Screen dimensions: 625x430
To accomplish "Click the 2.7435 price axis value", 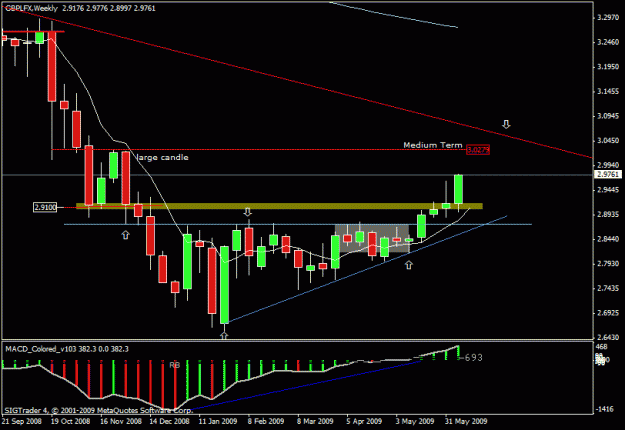I will [608, 288].
